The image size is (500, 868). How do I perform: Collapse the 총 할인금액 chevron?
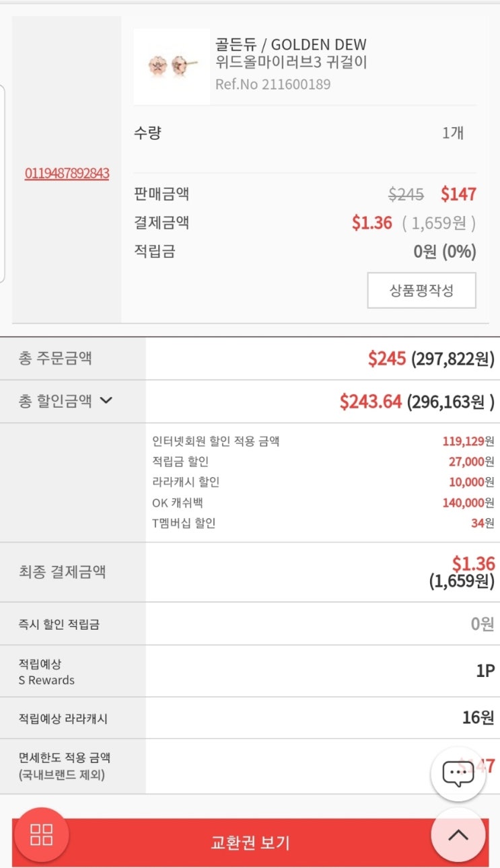tap(106, 401)
